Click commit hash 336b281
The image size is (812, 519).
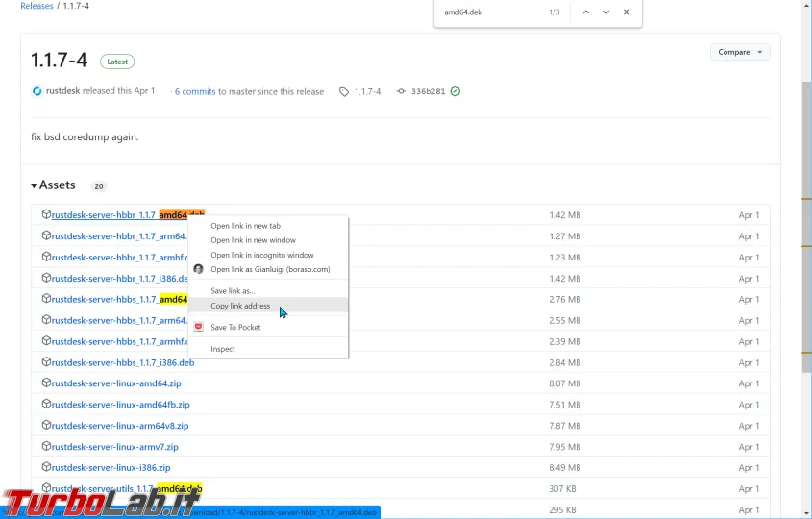coord(428,92)
